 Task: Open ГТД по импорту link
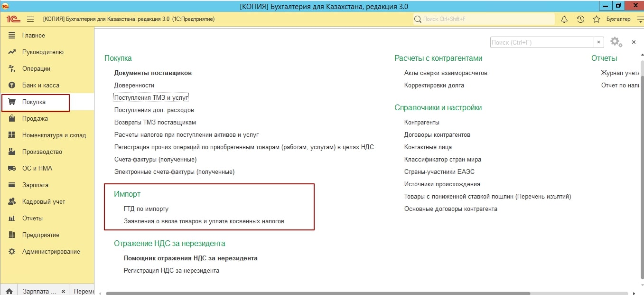coord(146,209)
